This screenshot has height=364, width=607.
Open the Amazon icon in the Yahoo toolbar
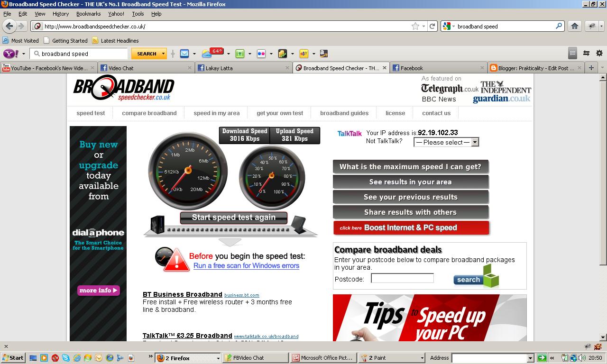pyautogui.click(x=323, y=54)
